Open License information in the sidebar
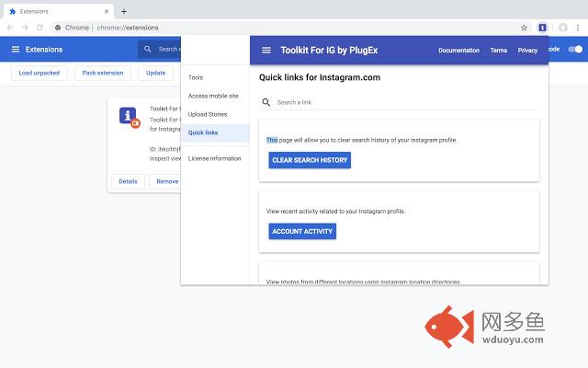The width and height of the screenshot is (588, 368). (x=214, y=158)
